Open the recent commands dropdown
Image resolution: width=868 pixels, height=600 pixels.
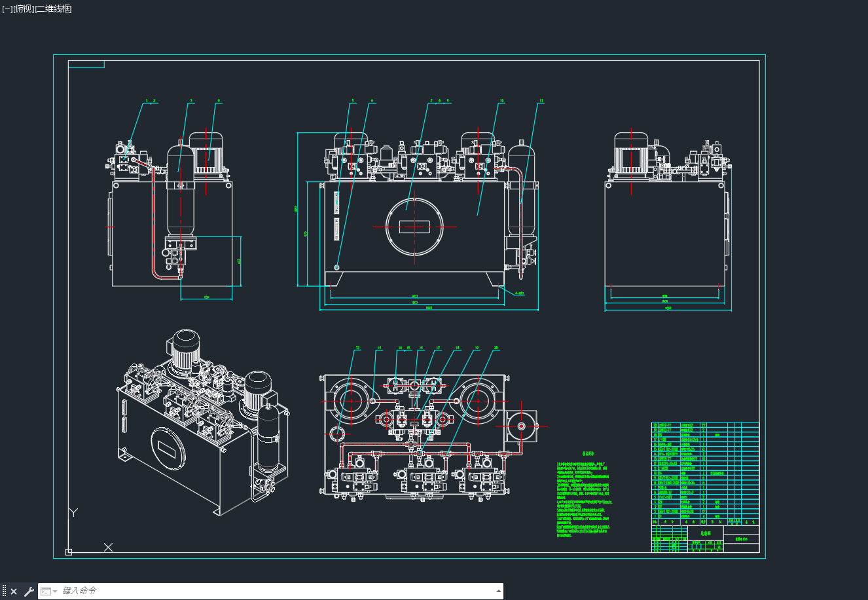(x=48, y=591)
